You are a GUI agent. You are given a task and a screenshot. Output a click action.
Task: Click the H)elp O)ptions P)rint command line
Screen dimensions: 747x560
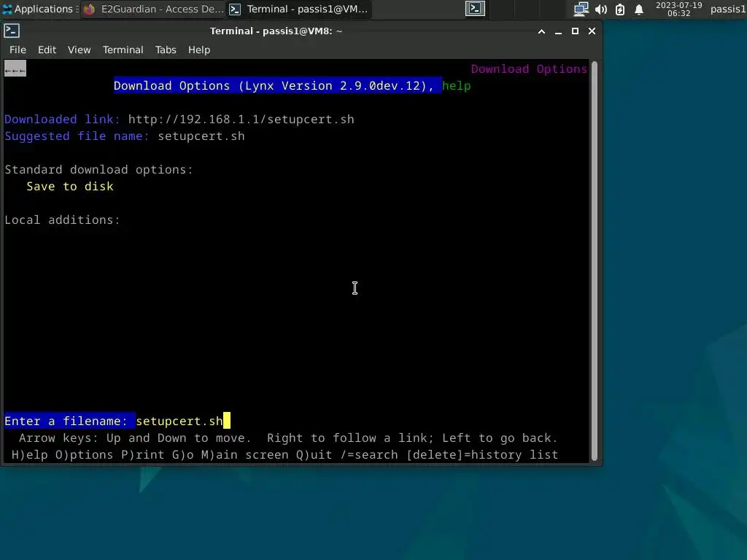[285, 455]
